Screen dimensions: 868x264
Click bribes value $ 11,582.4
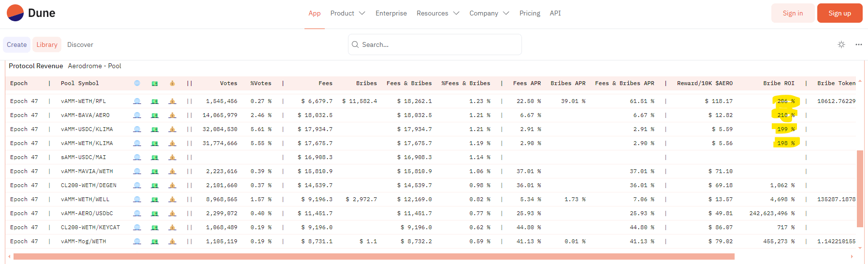(360, 101)
